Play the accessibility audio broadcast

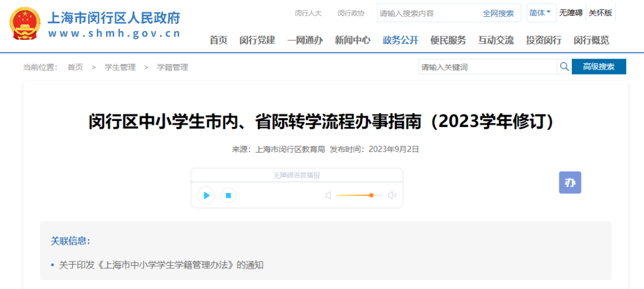pyautogui.click(x=206, y=195)
